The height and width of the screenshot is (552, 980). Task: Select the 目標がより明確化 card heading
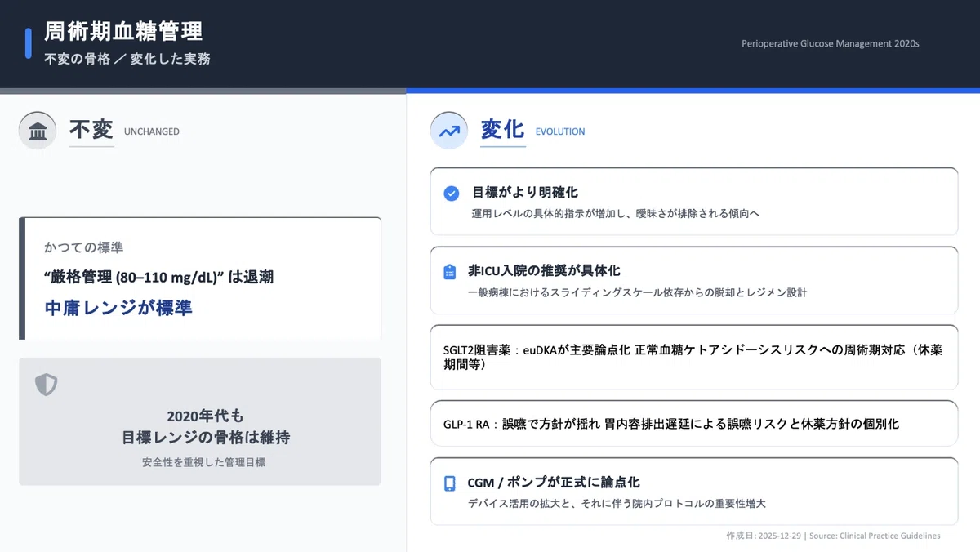tap(525, 193)
